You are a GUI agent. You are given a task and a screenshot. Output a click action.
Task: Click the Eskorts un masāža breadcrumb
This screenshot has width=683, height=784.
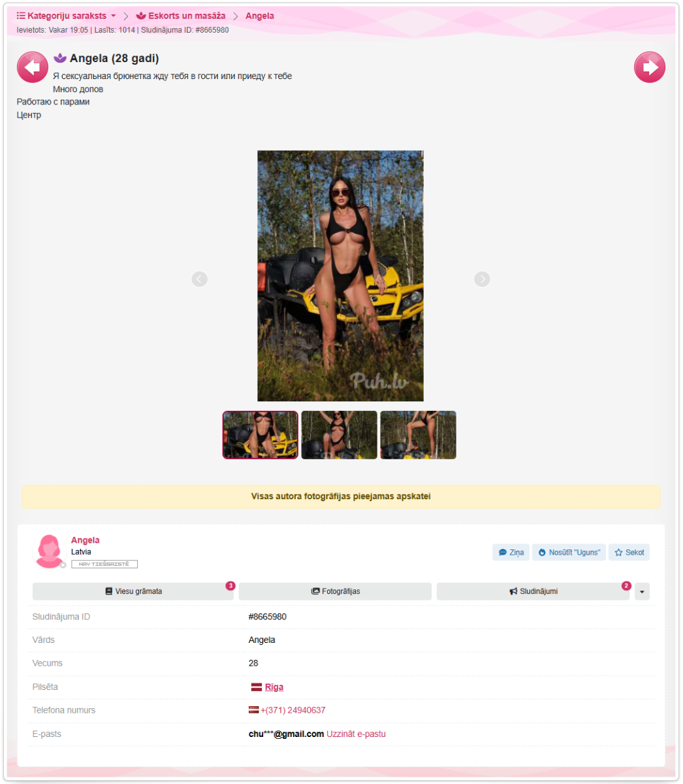(x=181, y=16)
